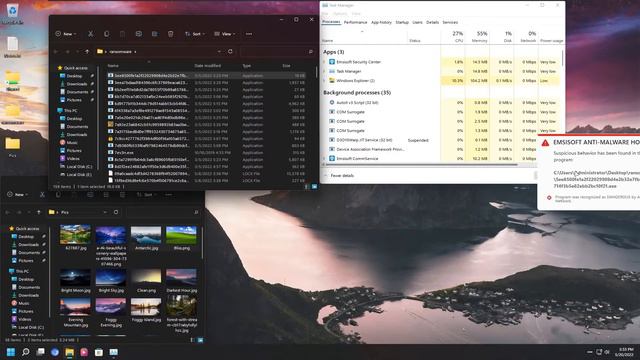
Task: Click Share icon in ransomware folder toolbar
Action: point(155,34)
